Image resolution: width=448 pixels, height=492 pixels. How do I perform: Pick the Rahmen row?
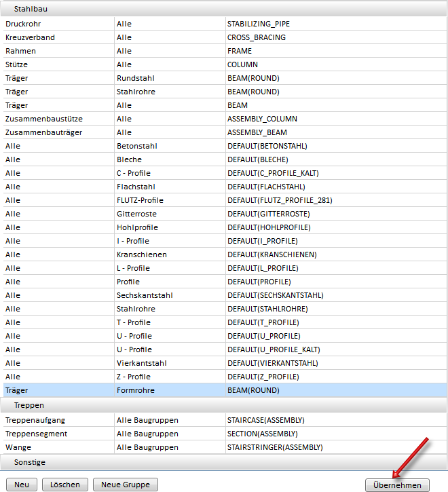click(20, 51)
